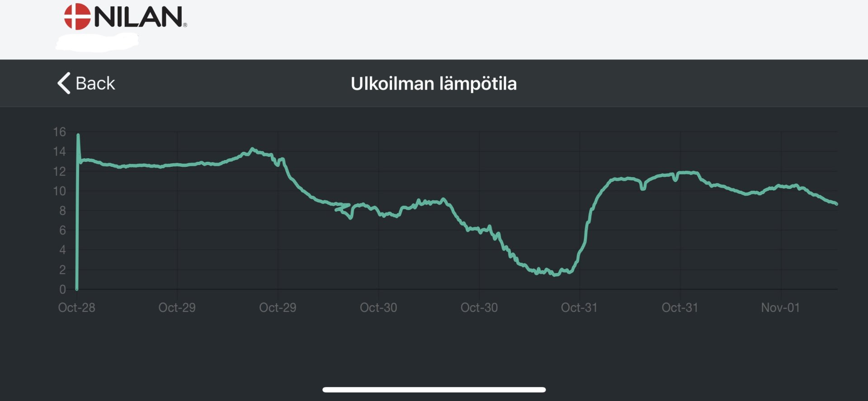Click the Ulkoilman lämpötila title
The width and height of the screenshot is (868, 401).
[434, 84]
